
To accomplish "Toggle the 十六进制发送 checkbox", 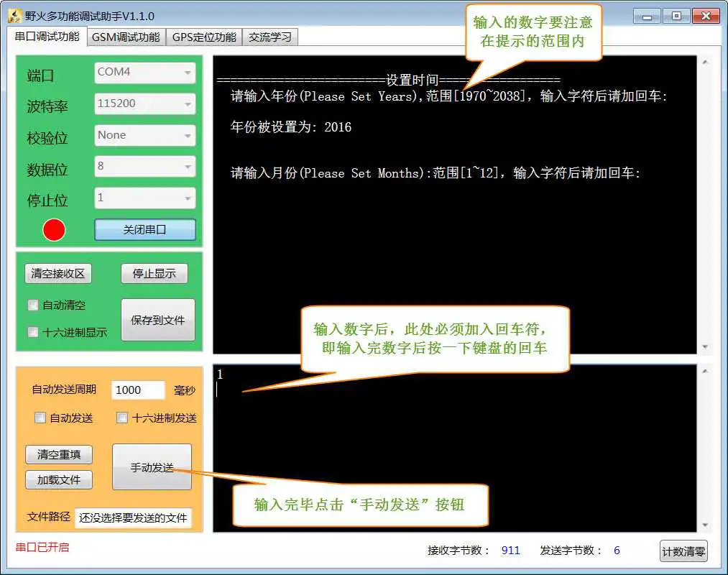I will pos(122,418).
